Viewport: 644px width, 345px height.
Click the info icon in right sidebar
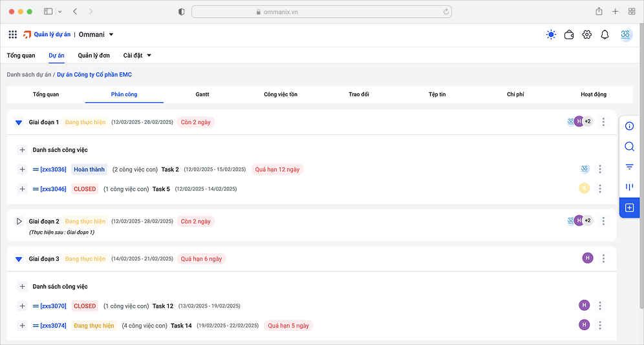(x=629, y=126)
